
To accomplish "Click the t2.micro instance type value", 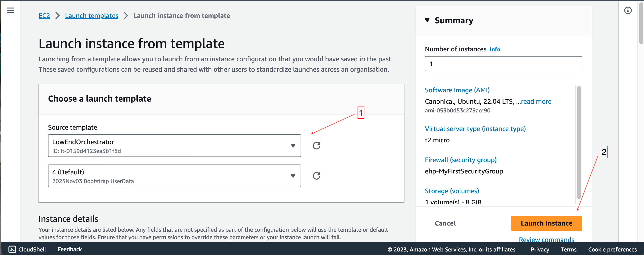I will [437, 140].
